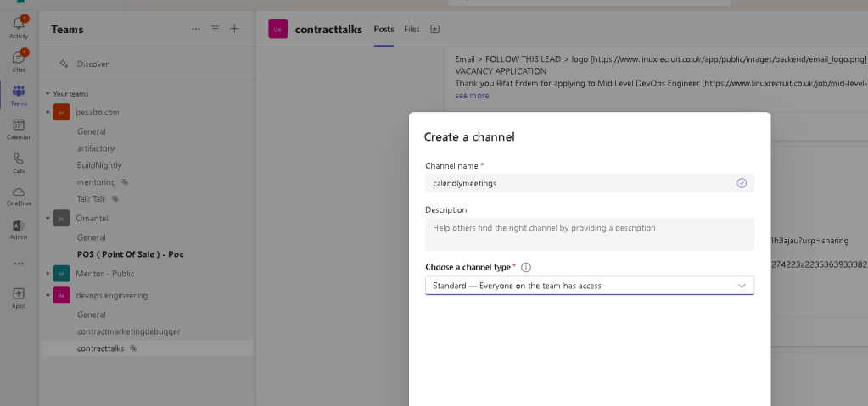Screen dimensions: 868x406
Task: Click the checkmark icon in channel name field
Action: pos(742,183)
